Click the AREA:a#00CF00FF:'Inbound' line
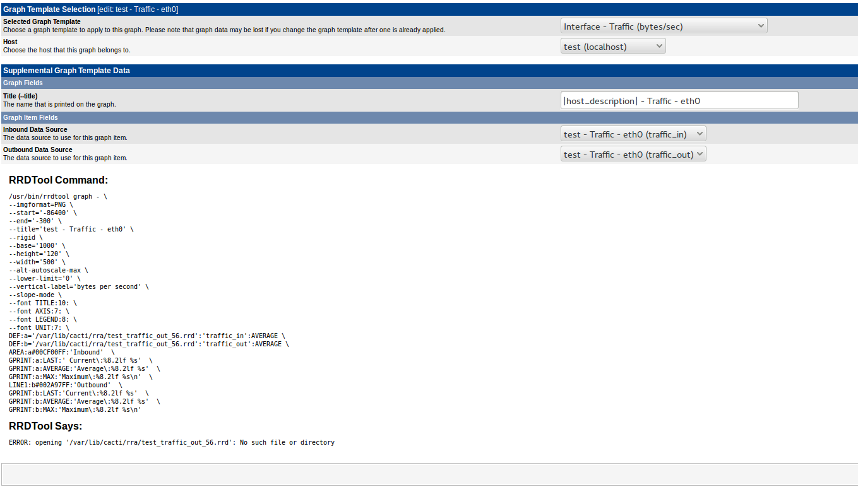 [62, 353]
